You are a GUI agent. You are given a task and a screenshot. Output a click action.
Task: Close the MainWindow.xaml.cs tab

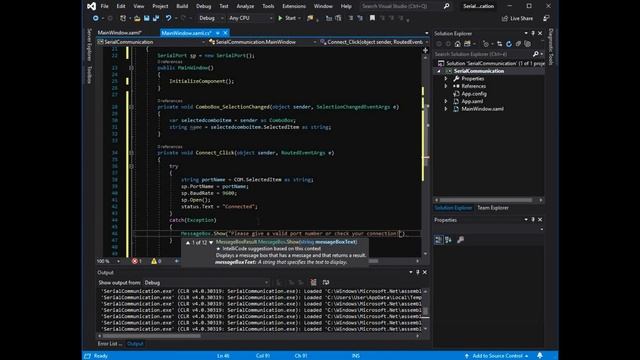click(226, 33)
